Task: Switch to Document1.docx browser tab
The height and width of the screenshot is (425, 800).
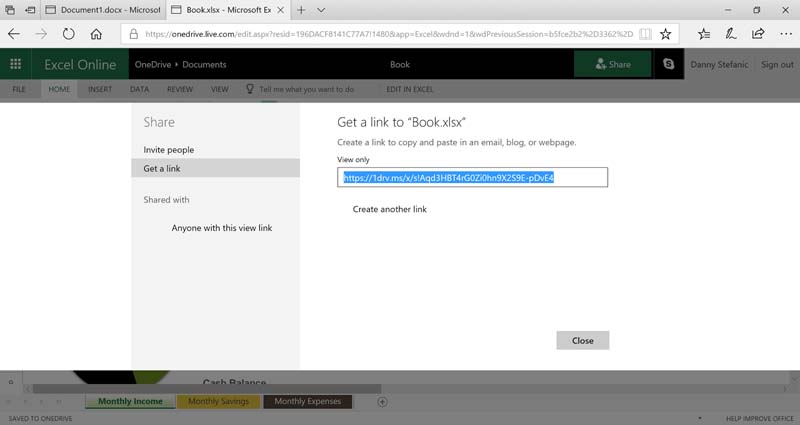Action: pos(104,10)
